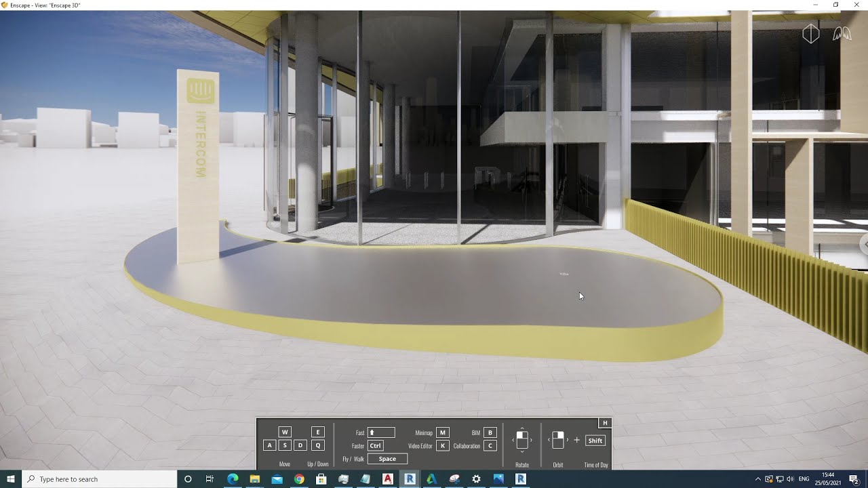Image resolution: width=868 pixels, height=488 pixels.
Task: Open AutoCAD from the taskbar
Action: [x=388, y=479]
